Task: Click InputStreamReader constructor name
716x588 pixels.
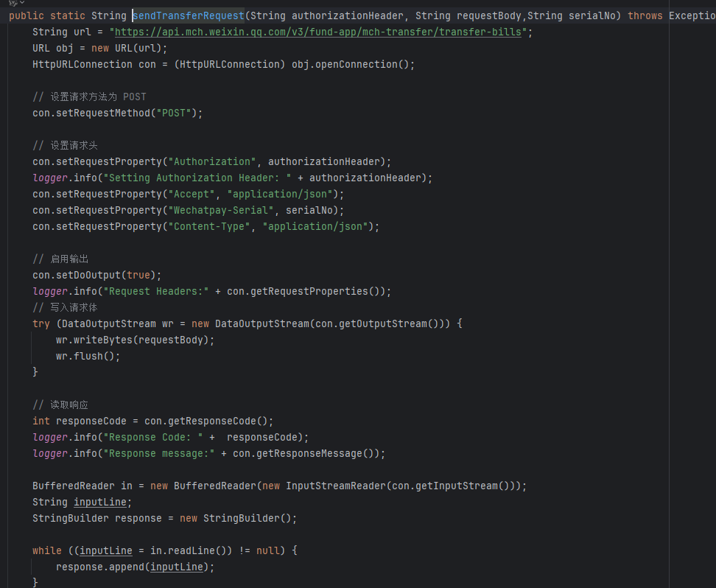Action: coord(336,486)
